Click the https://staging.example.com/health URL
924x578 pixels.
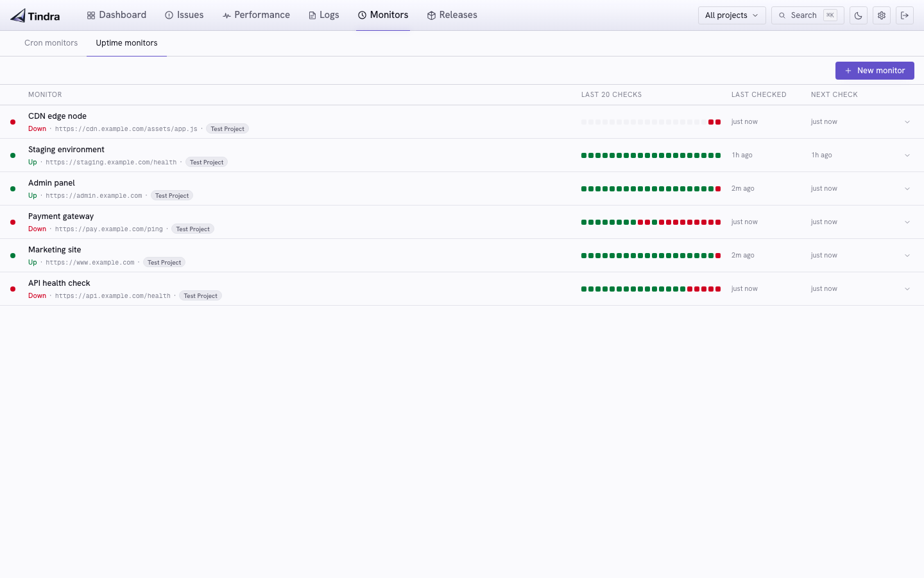pos(111,162)
